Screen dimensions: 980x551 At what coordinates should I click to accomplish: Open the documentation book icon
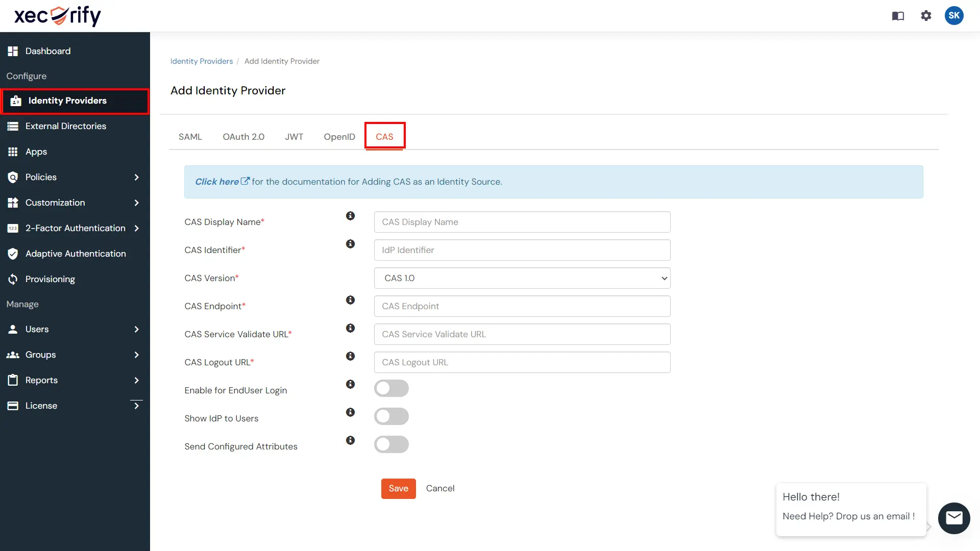898,16
